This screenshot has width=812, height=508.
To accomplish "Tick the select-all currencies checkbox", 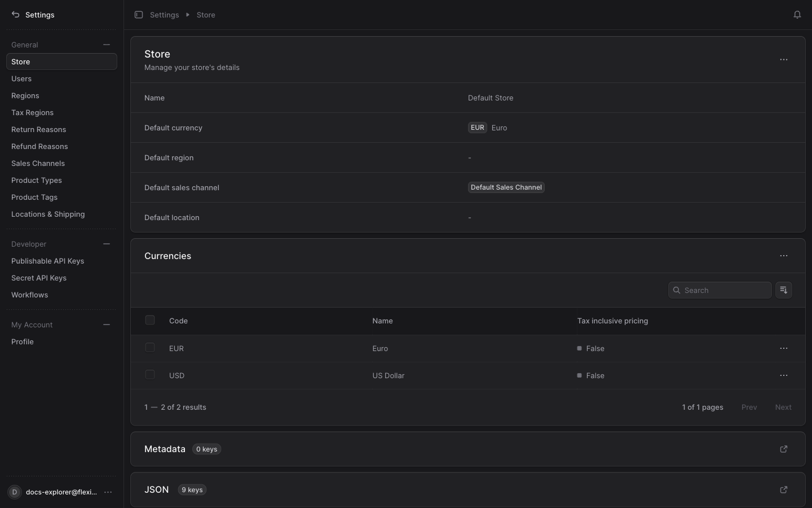I will (x=150, y=320).
